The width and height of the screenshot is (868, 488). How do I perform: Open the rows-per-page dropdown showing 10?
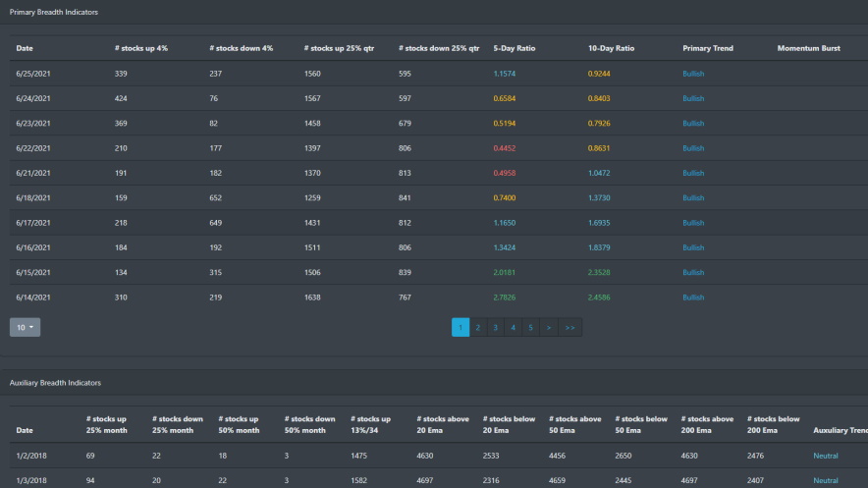point(25,327)
